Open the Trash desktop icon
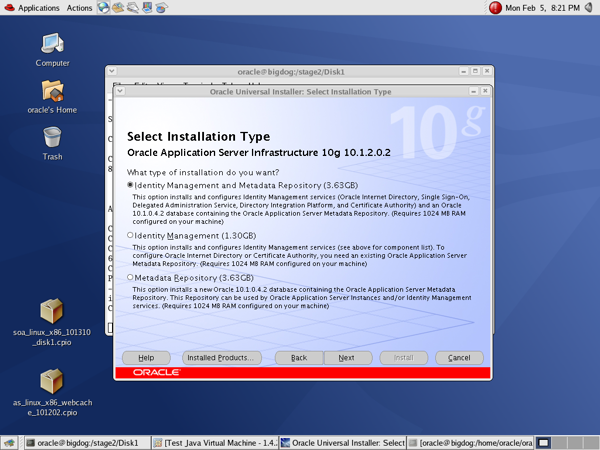The image size is (600, 450). pos(52,144)
